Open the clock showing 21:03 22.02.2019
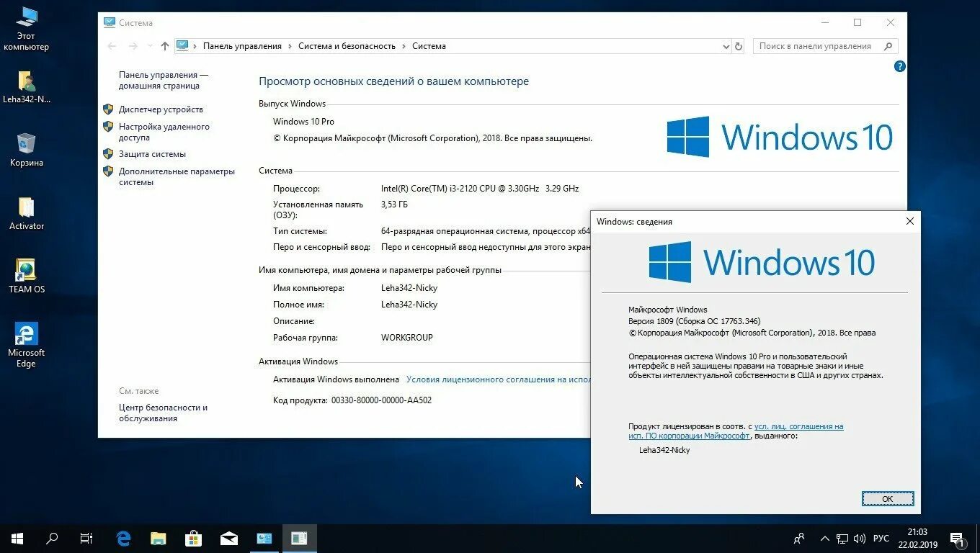The width and height of the screenshot is (980, 553). click(917, 538)
